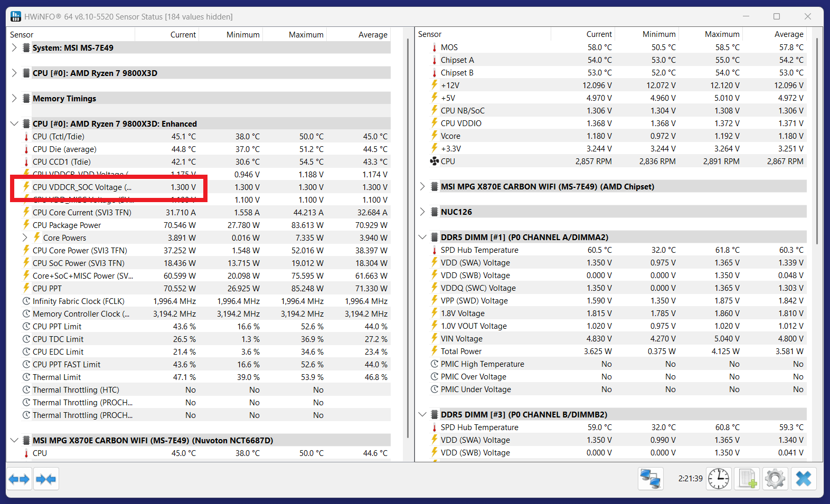
Task: Collapse DDR5 DIMM [#3] group
Action: coord(422,414)
